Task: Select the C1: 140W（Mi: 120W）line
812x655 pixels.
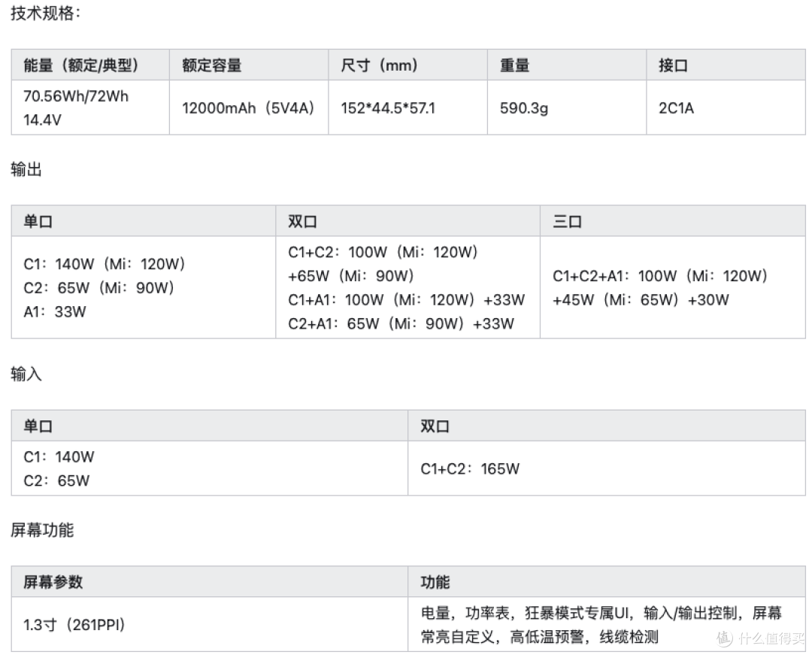Action: tap(104, 264)
